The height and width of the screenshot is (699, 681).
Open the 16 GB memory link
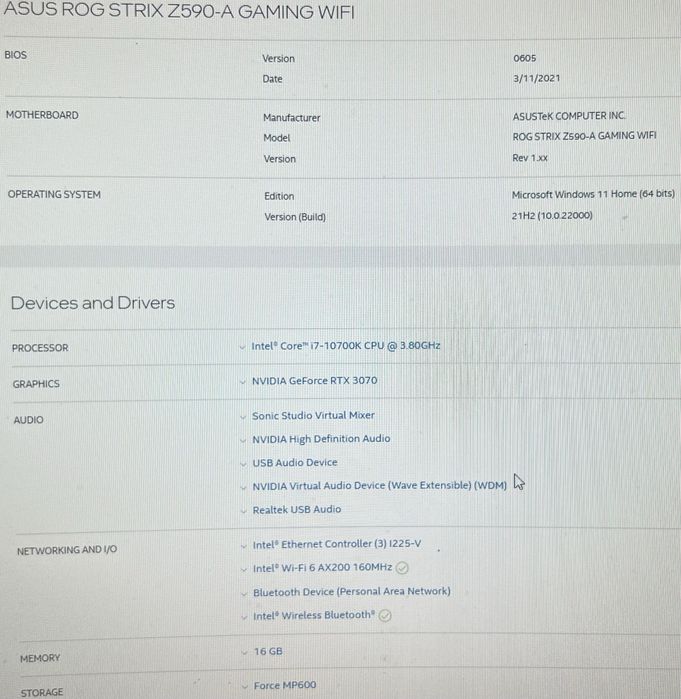pyautogui.click(x=268, y=651)
